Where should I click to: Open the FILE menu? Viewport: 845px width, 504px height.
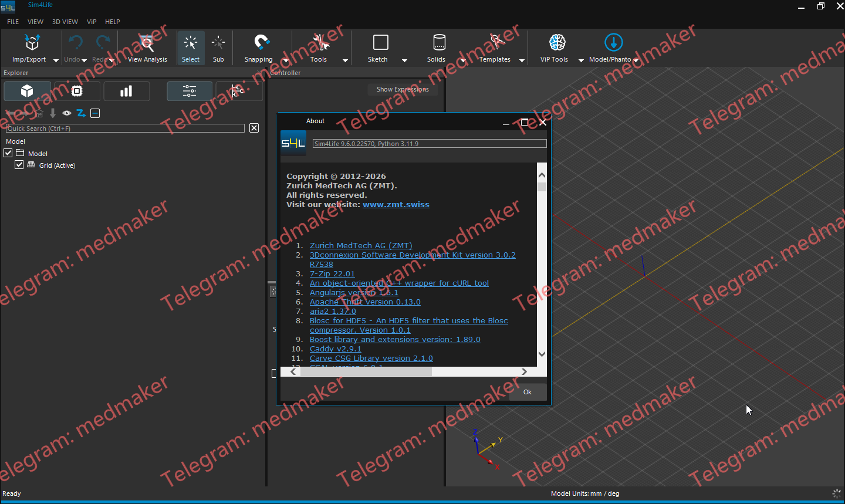tap(13, 22)
